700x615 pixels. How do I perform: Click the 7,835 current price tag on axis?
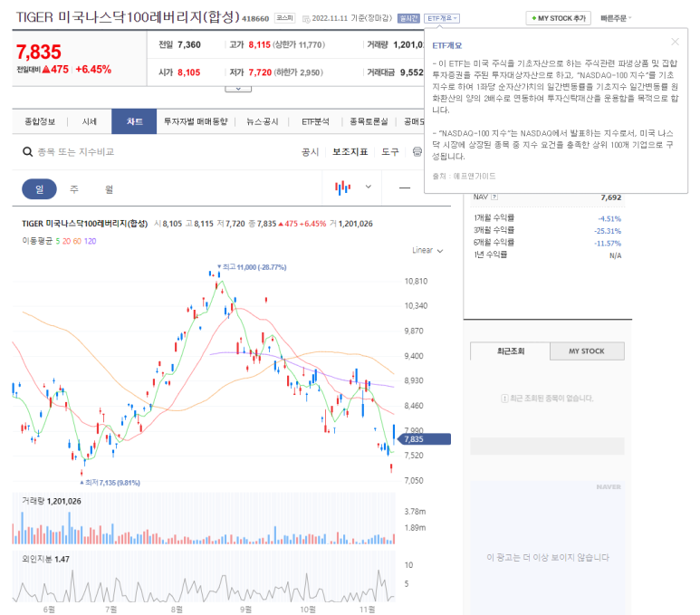pyautogui.click(x=424, y=439)
